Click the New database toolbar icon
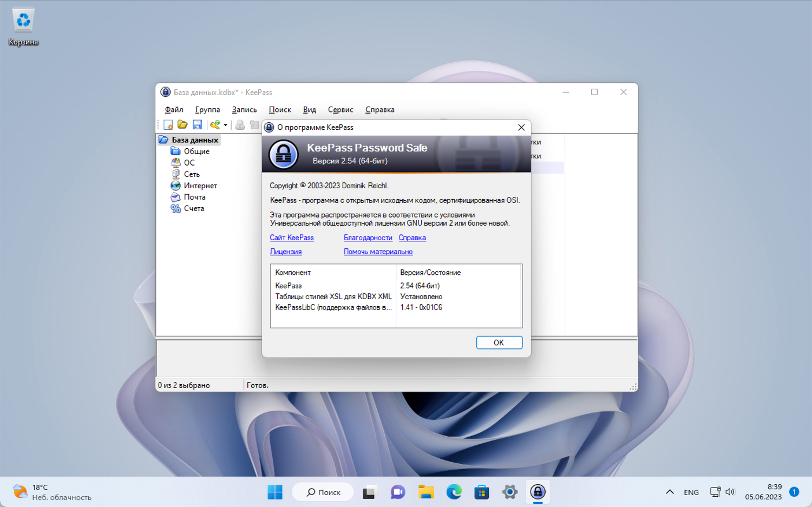 [168, 125]
